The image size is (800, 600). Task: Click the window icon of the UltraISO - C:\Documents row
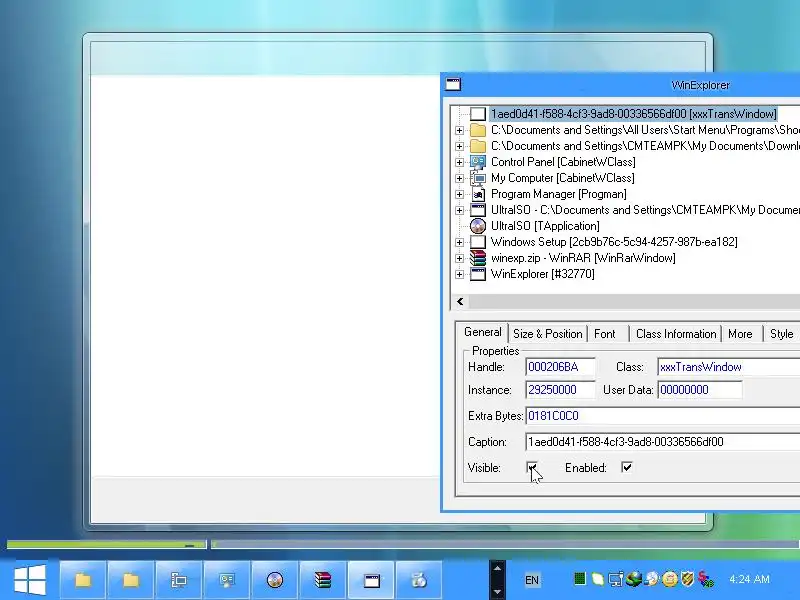click(478, 210)
